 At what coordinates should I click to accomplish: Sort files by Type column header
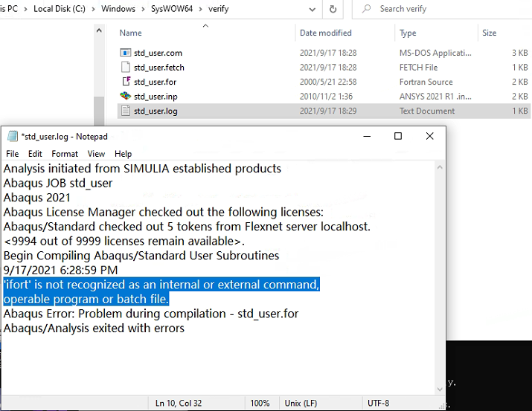(408, 33)
